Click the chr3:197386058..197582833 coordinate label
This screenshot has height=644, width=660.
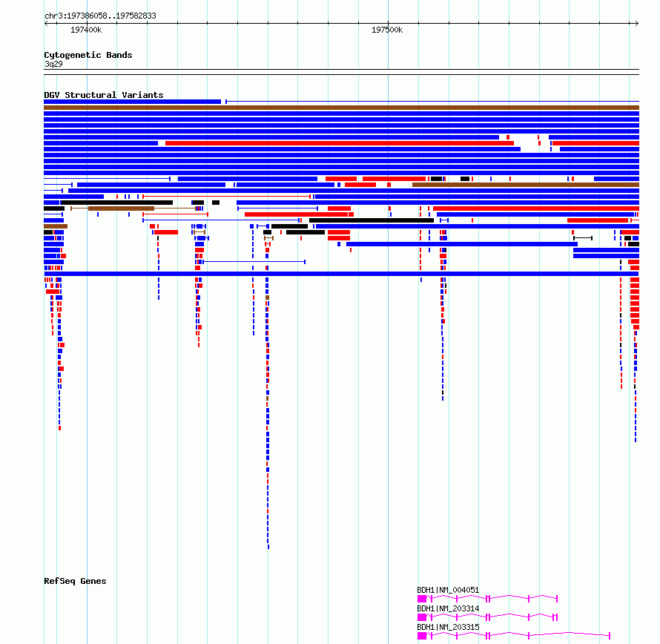100,16
